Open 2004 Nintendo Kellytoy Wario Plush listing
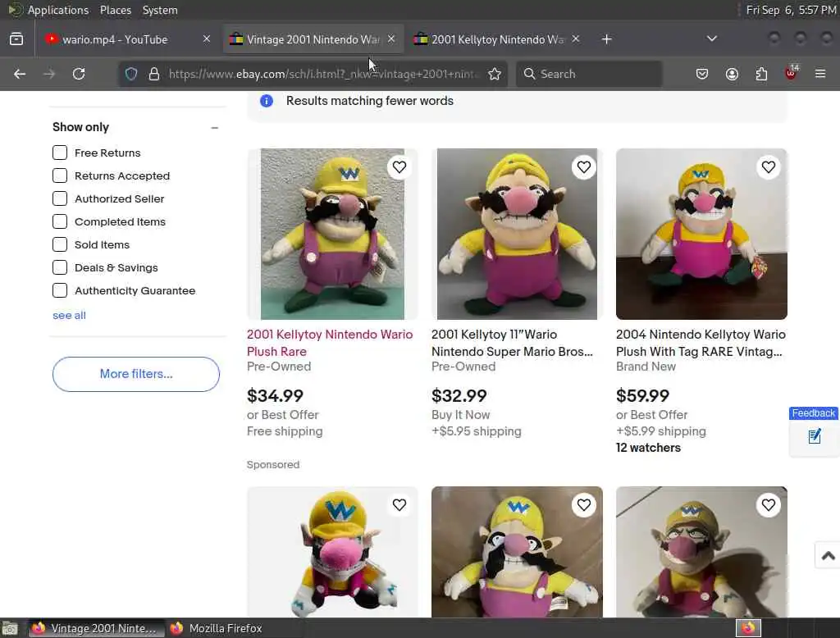This screenshot has height=638, width=840. tap(701, 343)
